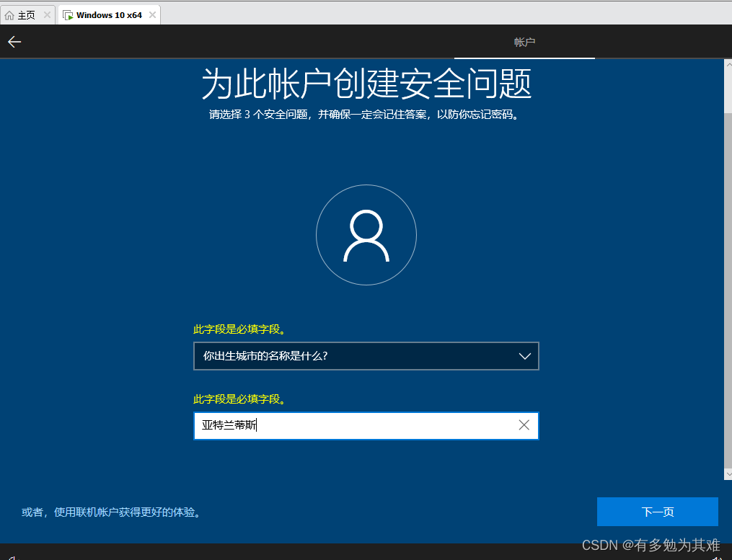This screenshot has height=560, width=732.
Task: Click the user avatar circle icon
Action: pos(366,235)
